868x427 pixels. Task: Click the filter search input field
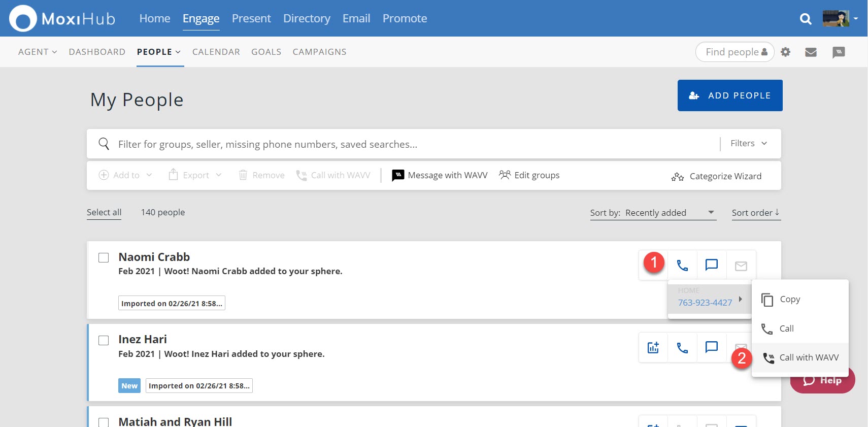406,144
